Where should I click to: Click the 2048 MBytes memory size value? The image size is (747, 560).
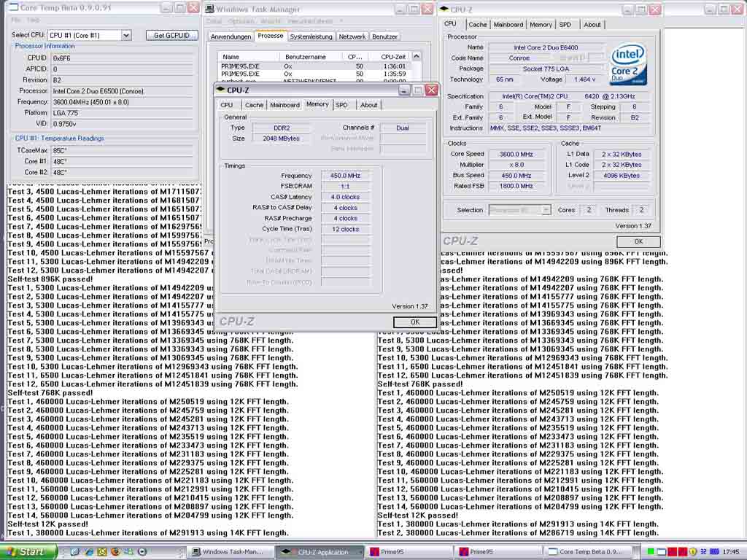[281, 139]
